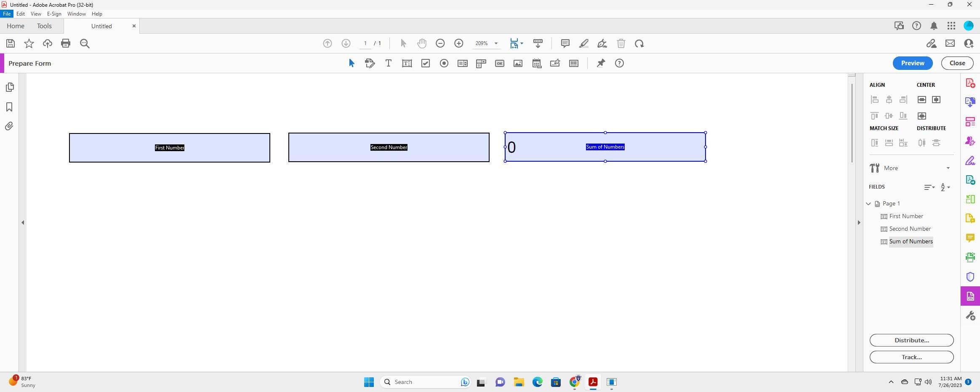Screen dimensions: 980x392
Task: Open the E-Sign menu
Action: (54, 14)
